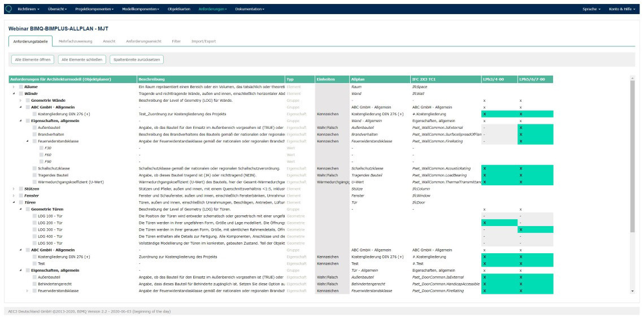Collapse Feuerwiderstandsklasse node containing F30, F60, F90
This screenshot has height=317, width=644.
pos(27,141)
